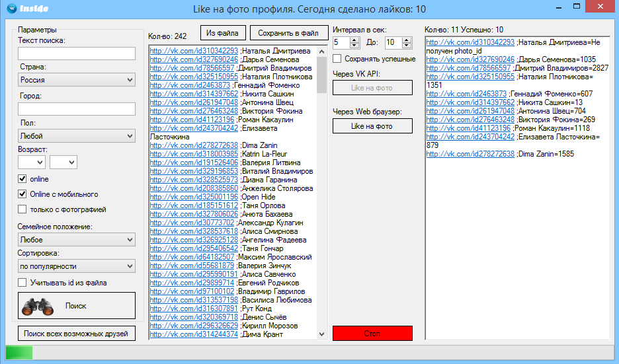Viewport: 619px width, 364px height.
Task: Open results link id78566597 Дмитрий Владимиров=2827
Action: click(468, 68)
